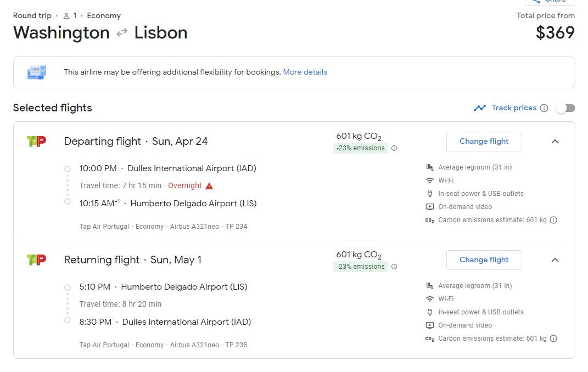Screen dimensions: 588x372
Task: Click Change flight for the departing flight
Action: tap(484, 142)
